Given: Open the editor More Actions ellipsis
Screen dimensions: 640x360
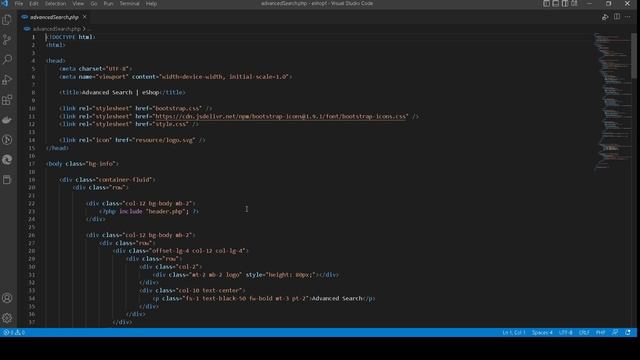Looking at the screenshot, I should tap(628, 17).
